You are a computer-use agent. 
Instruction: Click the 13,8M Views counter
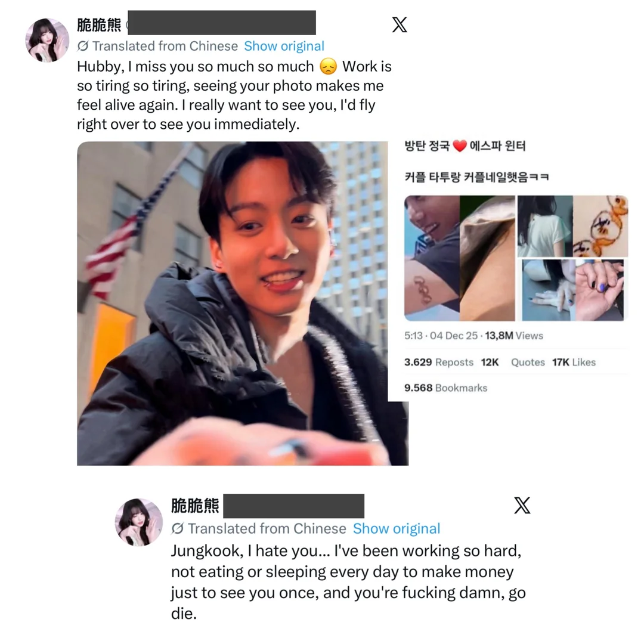514,336
